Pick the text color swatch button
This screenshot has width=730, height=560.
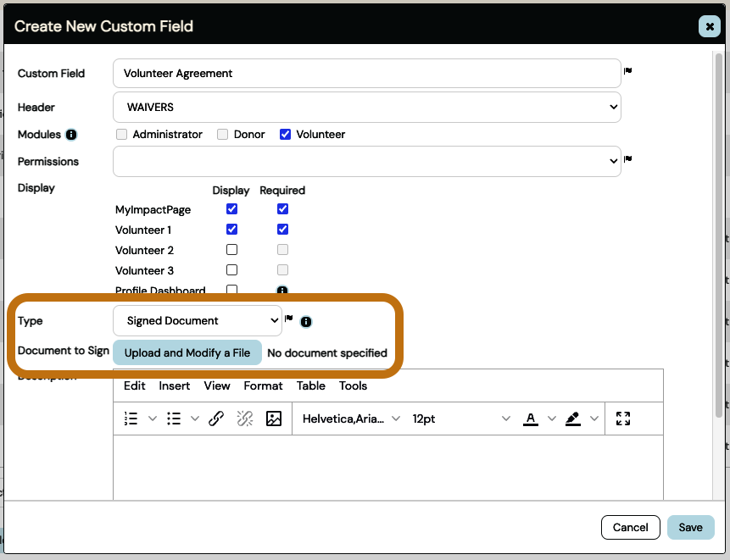[531, 419]
